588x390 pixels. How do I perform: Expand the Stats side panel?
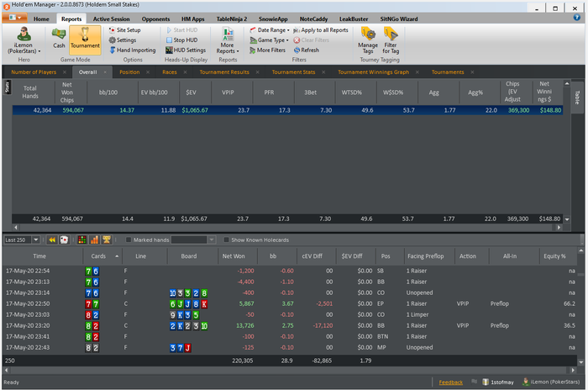(x=7, y=87)
